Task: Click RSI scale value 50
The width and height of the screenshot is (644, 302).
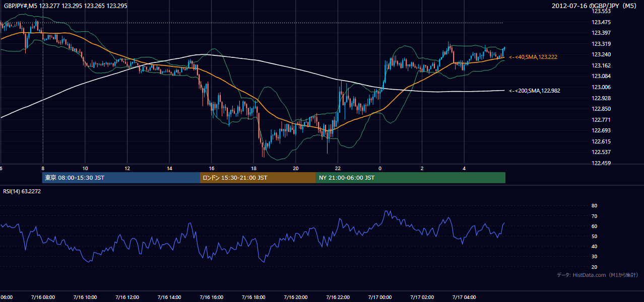Action: [x=594, y=236]
